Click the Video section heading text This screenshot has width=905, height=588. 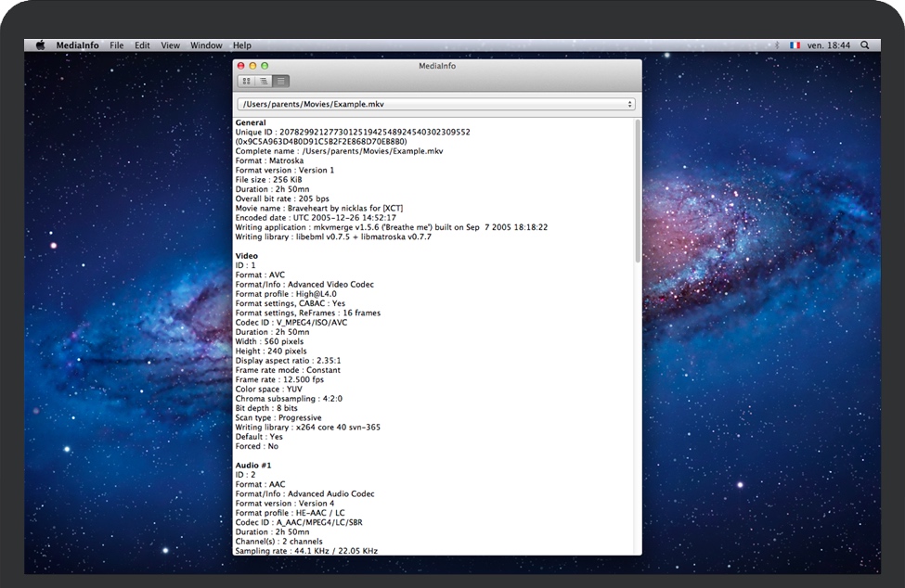coord(247,256)
